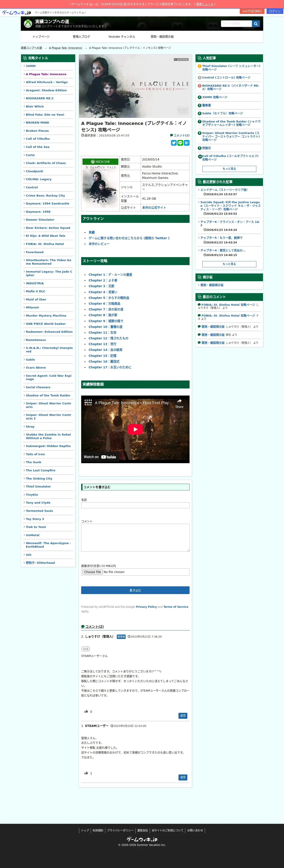Open Call of Cthulhu sidebar entry

point(38,139)
